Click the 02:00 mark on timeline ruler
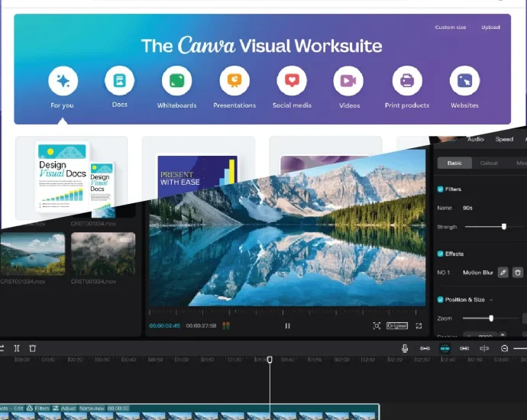 point(341,360)
